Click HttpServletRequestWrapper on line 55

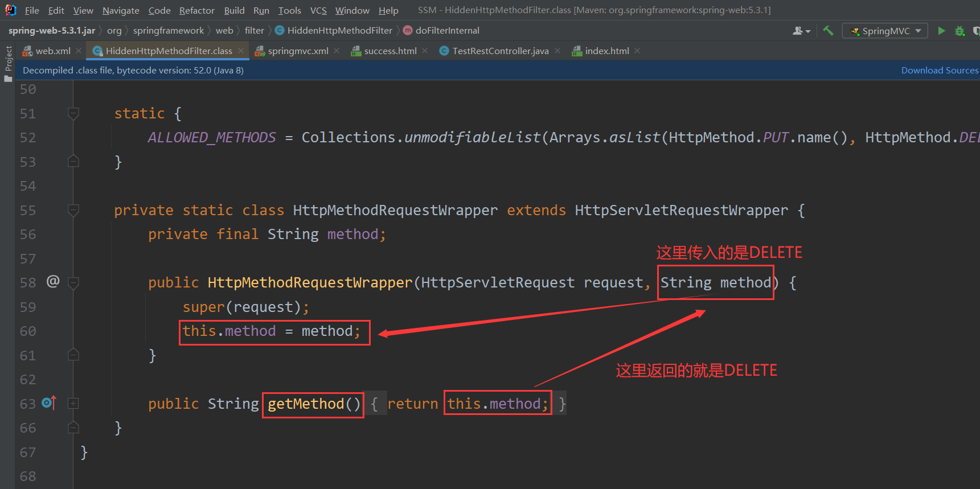click(682, 210)
